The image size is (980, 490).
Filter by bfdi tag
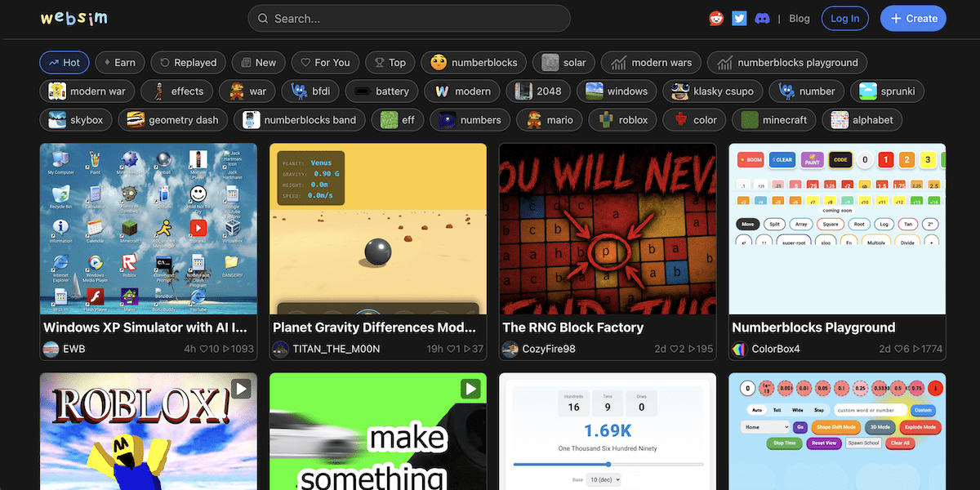(310, 91)
